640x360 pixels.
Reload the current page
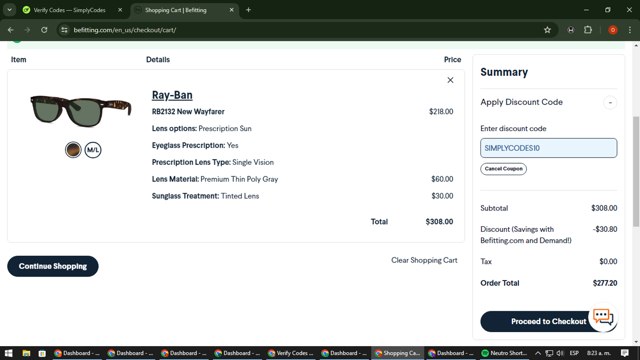tap(44, 30)
